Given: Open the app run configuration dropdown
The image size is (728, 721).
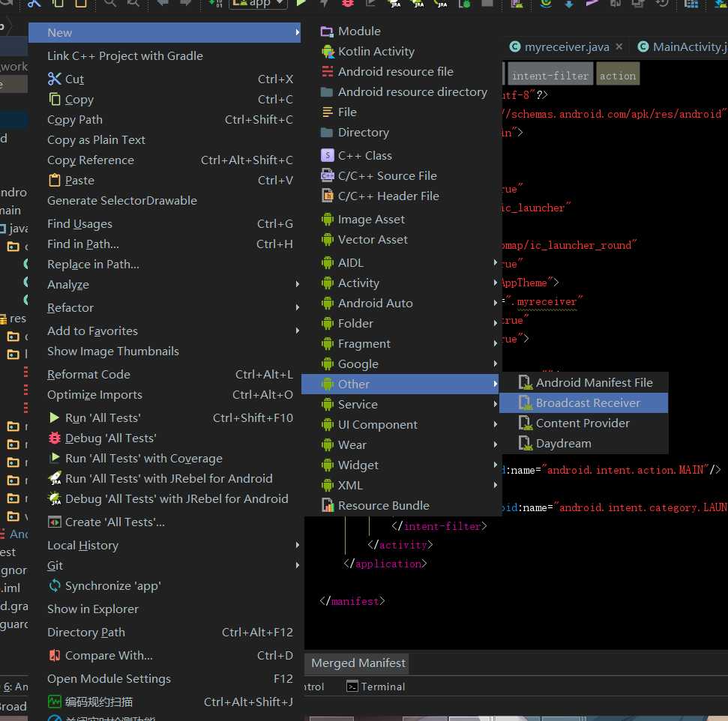Looking at the screenshot, I should point(259,4).
